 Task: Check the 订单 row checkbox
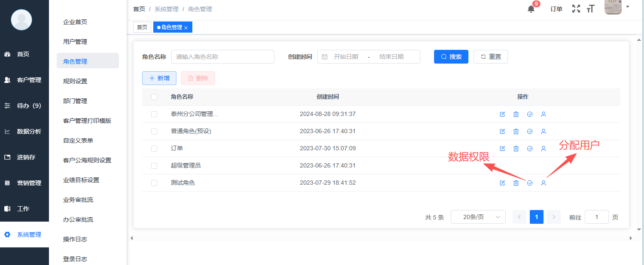pos(154,149)
